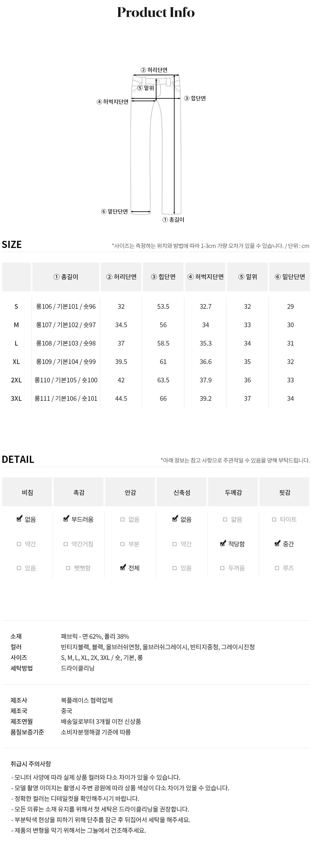This screenshot has width=312, height=868.
Task: Click the ② 허리단면 label above the pants diagram
Action: (154, 70)
